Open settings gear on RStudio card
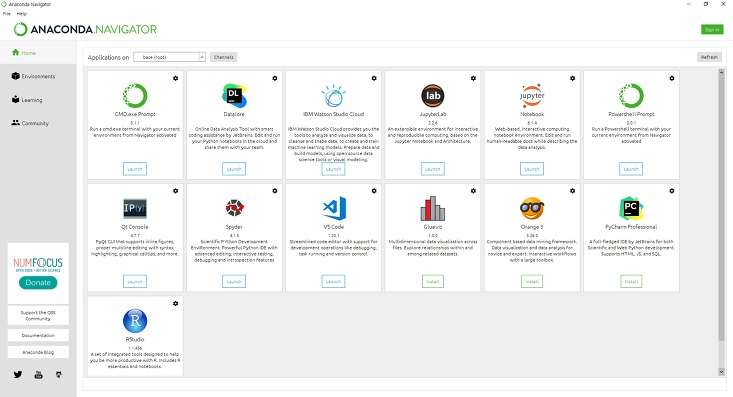Screen dimensions: 733x397 (x=176, y=303)
